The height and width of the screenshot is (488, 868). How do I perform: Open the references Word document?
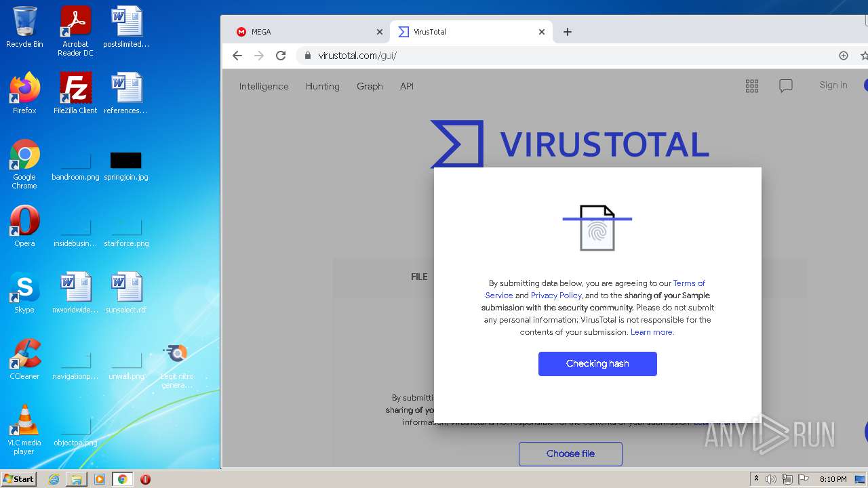click(126, 94)
